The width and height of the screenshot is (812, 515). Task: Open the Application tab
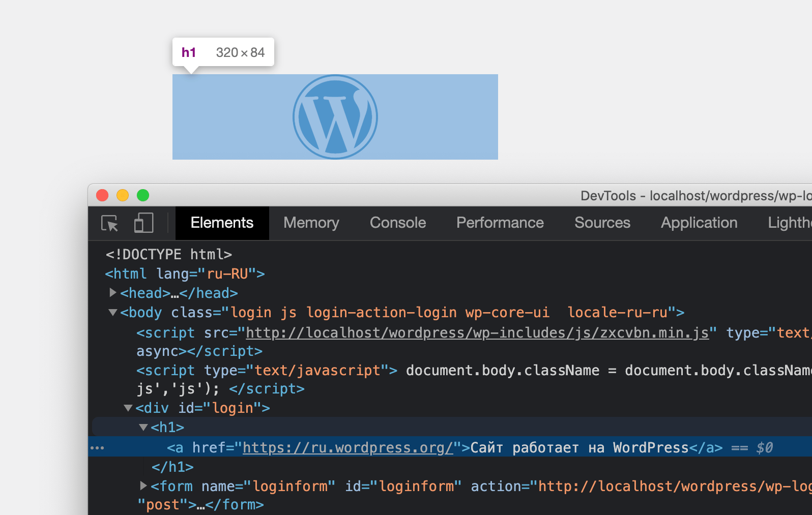pyautogui.click(x=699, y=223)
